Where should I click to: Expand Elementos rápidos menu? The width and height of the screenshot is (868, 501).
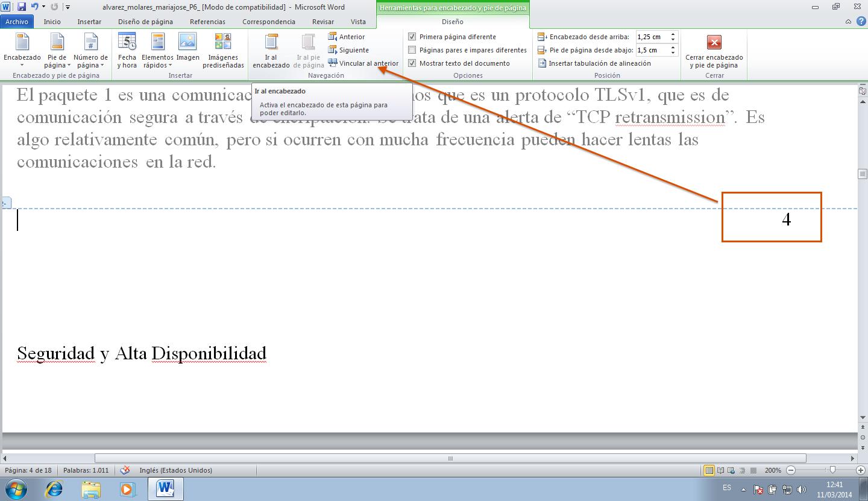tap(157, 51)
